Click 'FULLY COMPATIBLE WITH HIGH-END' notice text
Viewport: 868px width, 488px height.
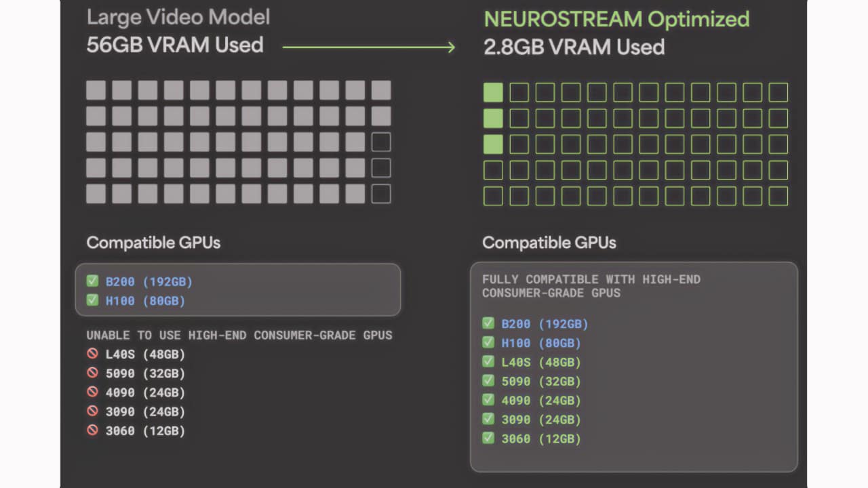[x=591, y=279]
